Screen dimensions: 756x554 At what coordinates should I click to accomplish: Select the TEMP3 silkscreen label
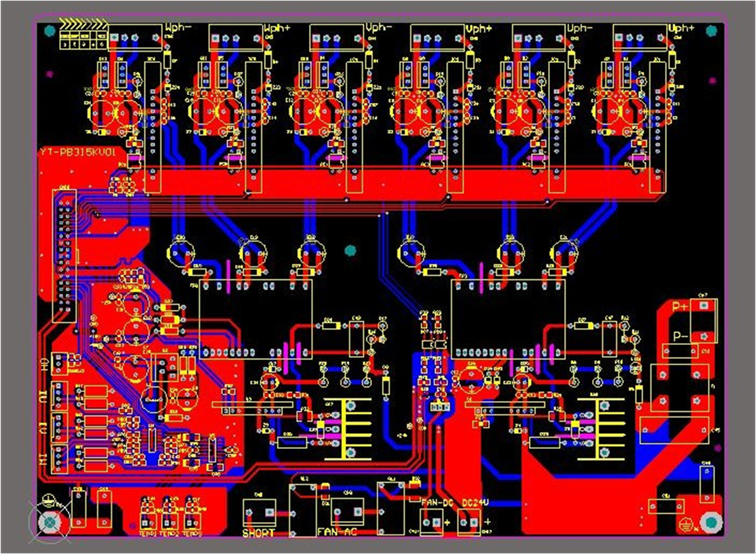click(192, 534)
